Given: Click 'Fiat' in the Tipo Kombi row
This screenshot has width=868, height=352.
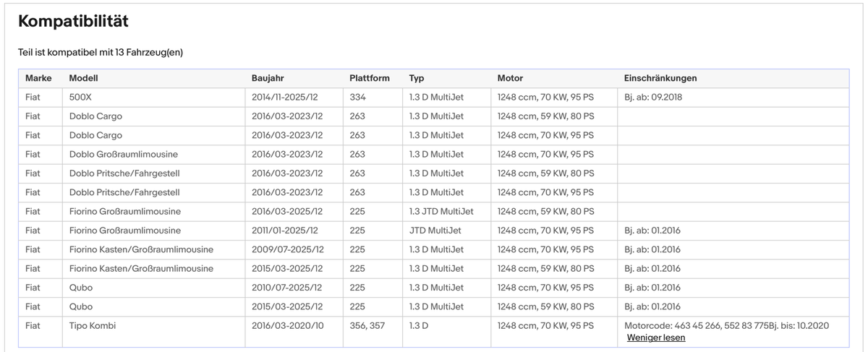Looking at the screenshot, I should coord(33,326).
